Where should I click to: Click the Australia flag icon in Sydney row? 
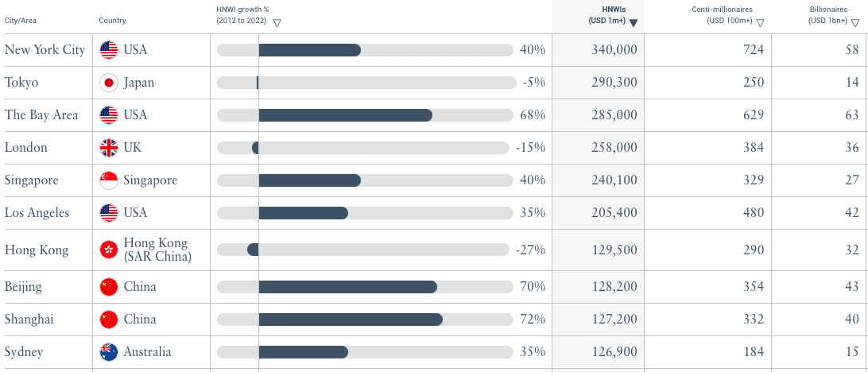[109, 351]
